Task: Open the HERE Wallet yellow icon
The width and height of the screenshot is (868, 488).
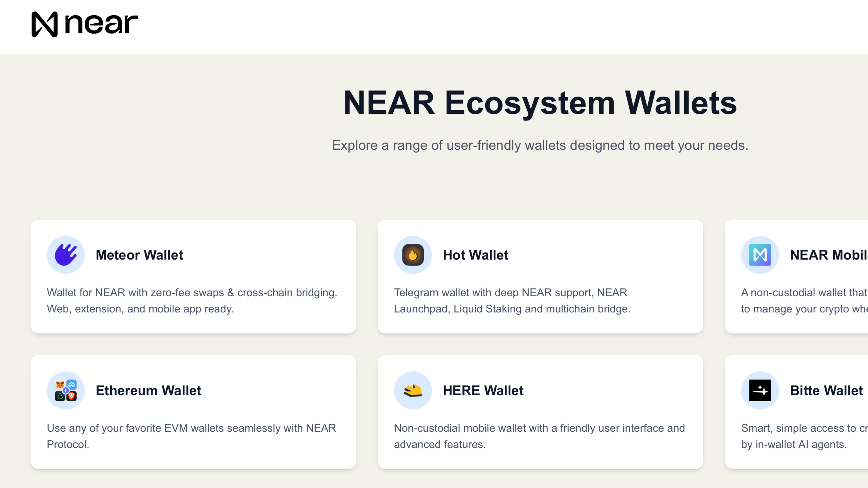Action: [x=413, y=390]
